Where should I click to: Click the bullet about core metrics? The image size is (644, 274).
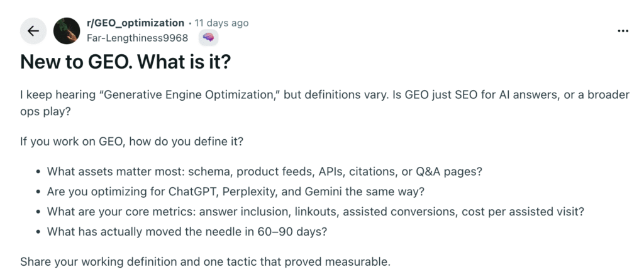[315, 212]
